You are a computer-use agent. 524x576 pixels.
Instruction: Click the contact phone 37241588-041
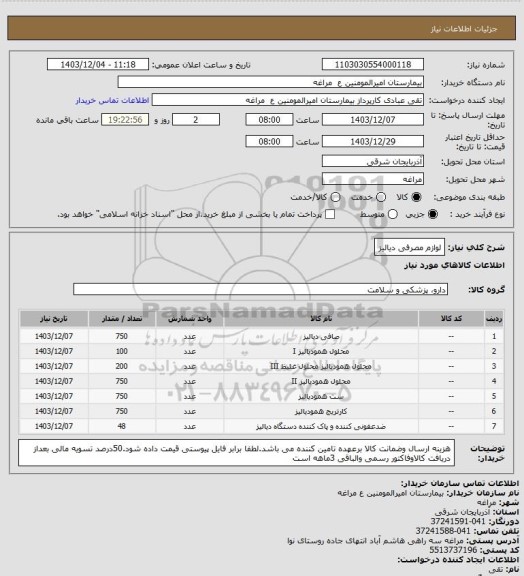click(443, 531)
